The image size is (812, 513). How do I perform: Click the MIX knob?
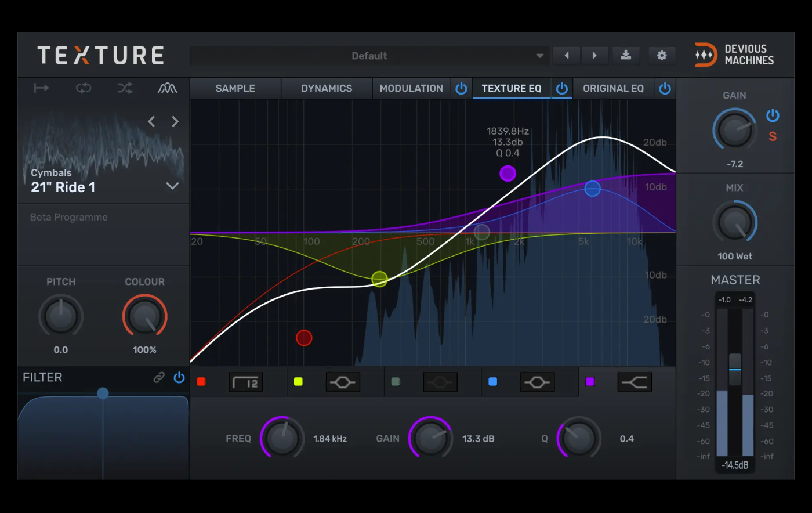(735, 222)
